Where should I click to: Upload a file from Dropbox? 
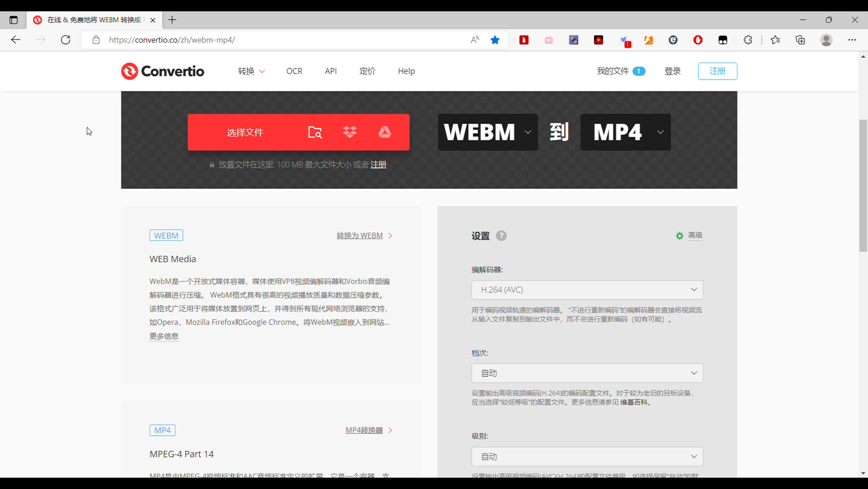[351, 132]
